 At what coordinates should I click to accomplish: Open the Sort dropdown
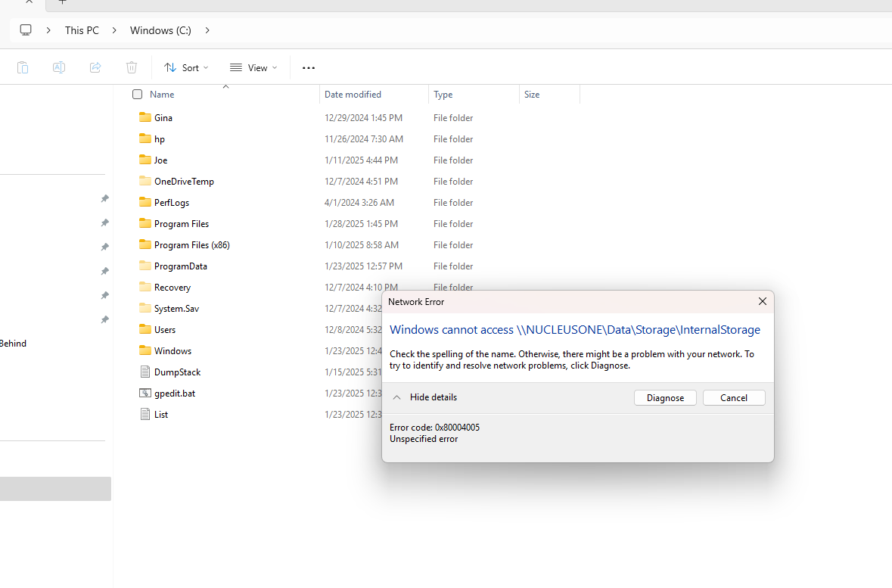(x=186, y=68)
